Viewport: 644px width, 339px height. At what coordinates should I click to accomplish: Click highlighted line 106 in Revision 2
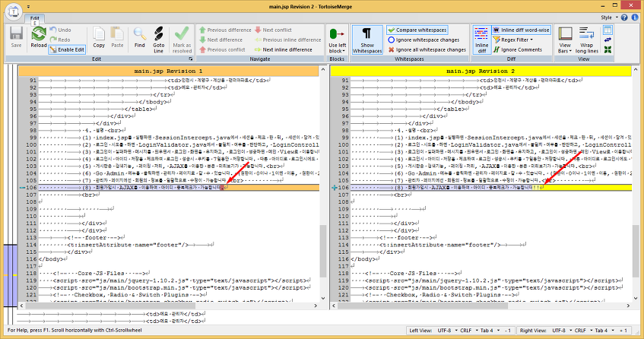click(491, 188)
